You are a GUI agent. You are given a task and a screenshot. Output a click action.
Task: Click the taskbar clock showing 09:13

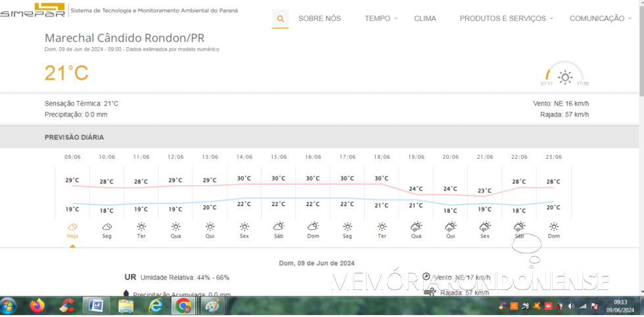click(x=620, y=306)
